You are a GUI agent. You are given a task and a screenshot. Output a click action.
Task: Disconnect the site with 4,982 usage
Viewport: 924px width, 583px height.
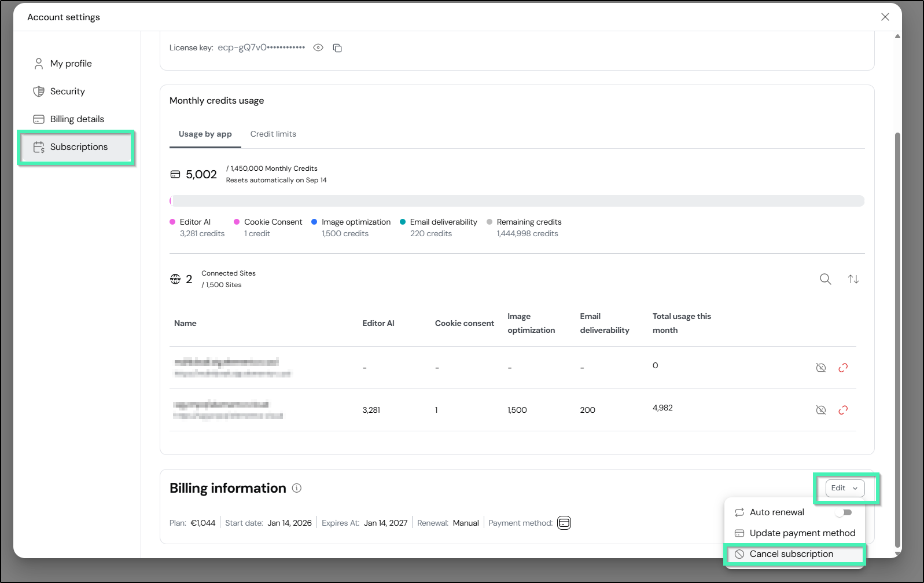(843, 410)
